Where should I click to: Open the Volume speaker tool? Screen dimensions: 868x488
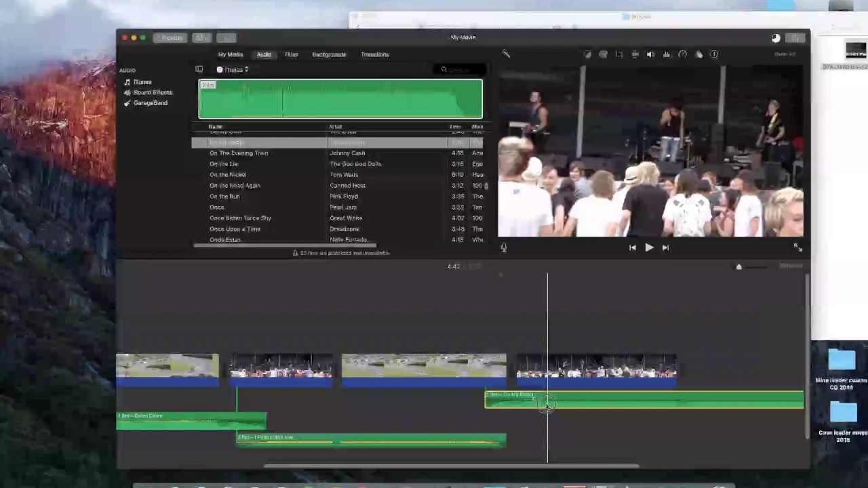coord(651,54)
